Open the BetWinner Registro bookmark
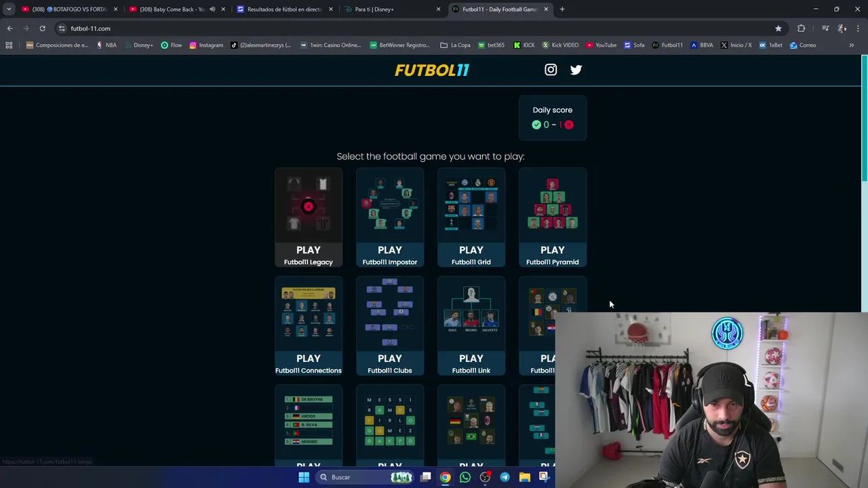 [400, 45]
